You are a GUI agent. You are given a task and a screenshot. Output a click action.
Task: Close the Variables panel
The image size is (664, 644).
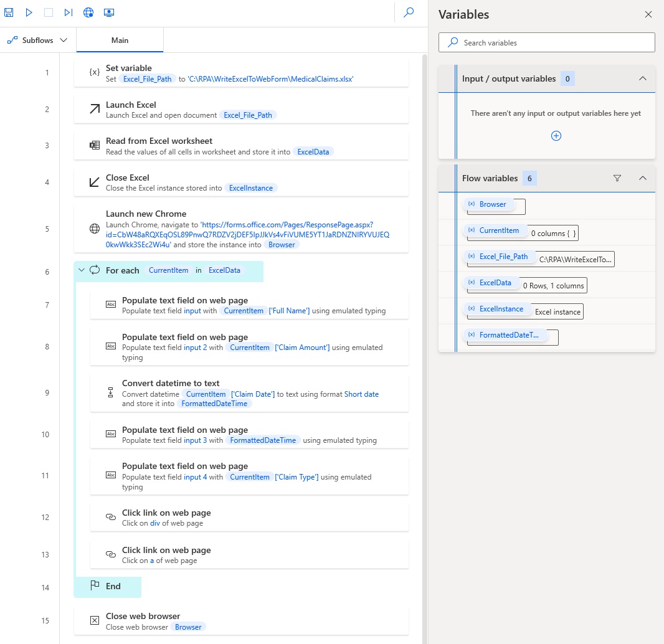coord(648,14)
